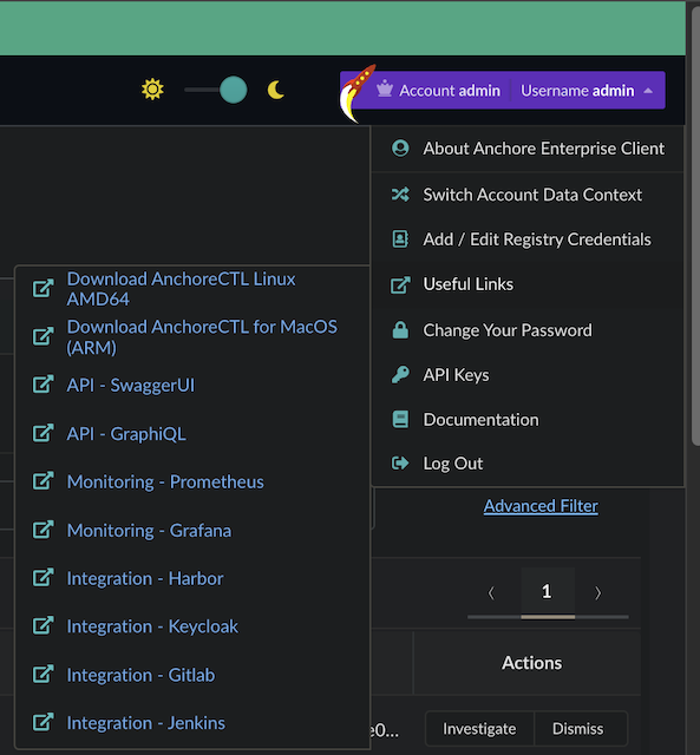Click the API Keys key icon
The height and width of the screenshot is (755, 700).
(x=400, y=375)
